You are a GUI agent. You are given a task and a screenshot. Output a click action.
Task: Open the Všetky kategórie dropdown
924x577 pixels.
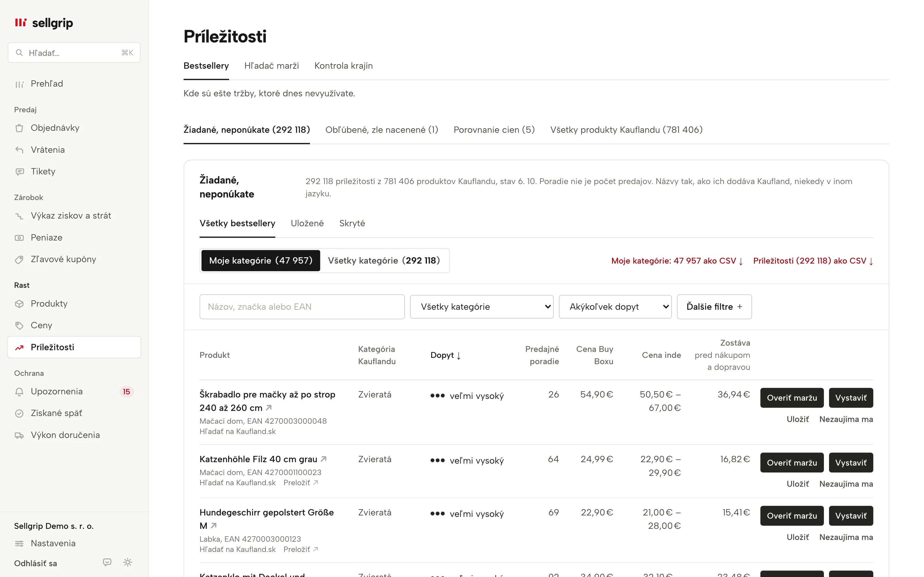481,307
